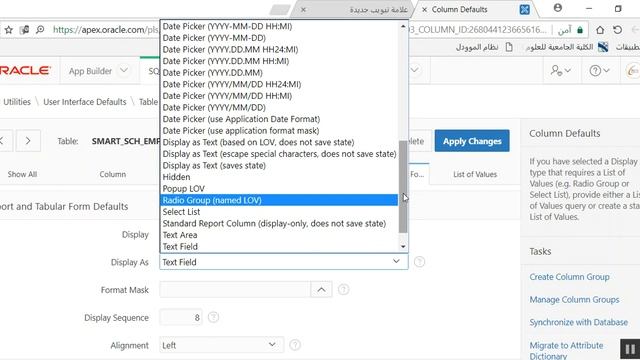Choose Date Picker (YYYY/MM/DD) option
The height and width of the screenshot is (360, 640).
[x=279, y=107]
